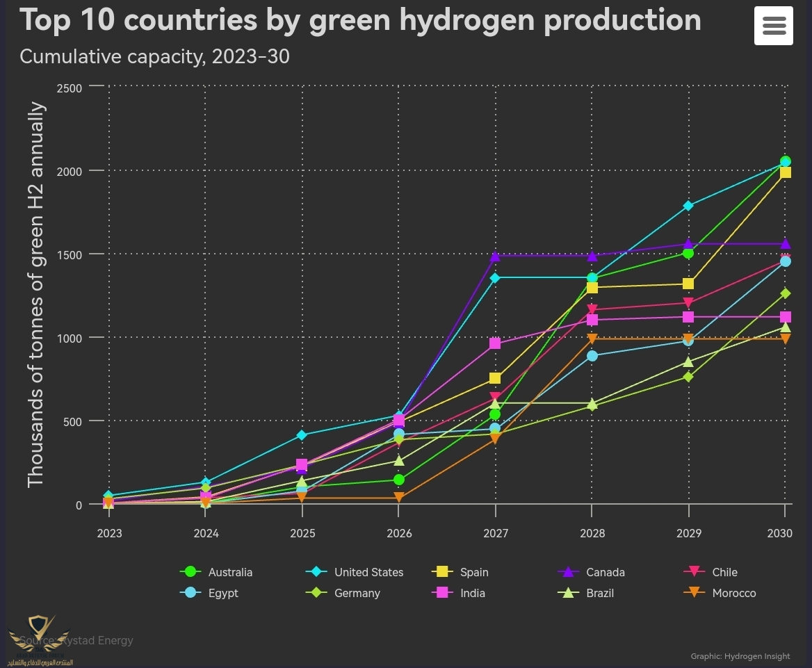Viewport: 812px width, 668px height.
Task: Click the 2025 x-axis label
Action: click(302, 533)
